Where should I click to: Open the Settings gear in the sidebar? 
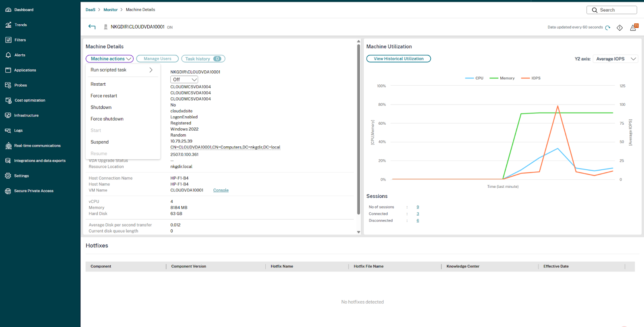8,176
